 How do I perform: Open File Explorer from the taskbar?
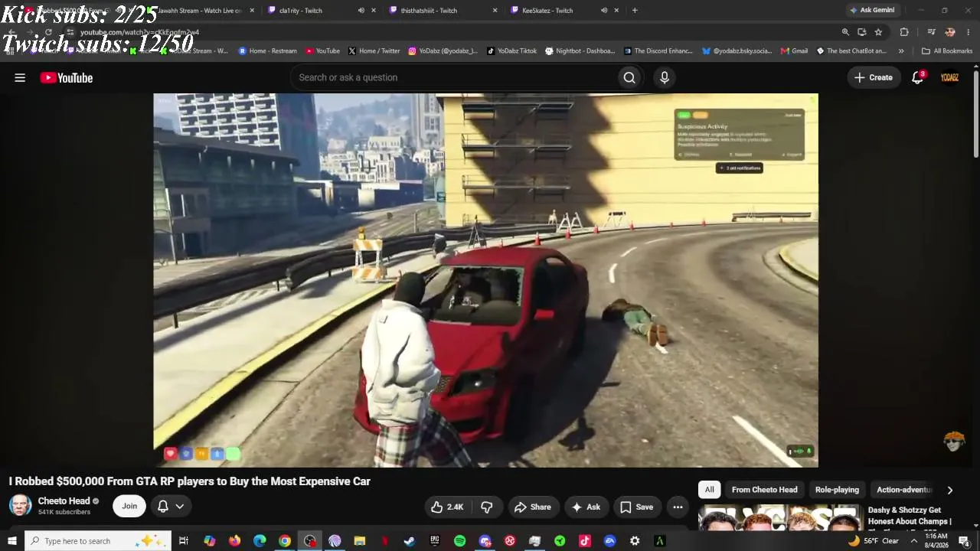point(360,541)
